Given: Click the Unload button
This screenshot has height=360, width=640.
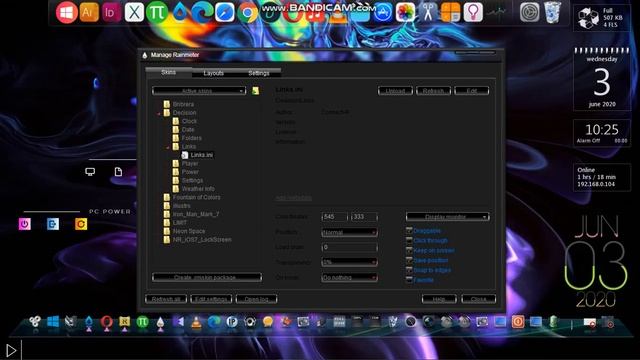Looking at the screenshot, I should click(395, 91).
